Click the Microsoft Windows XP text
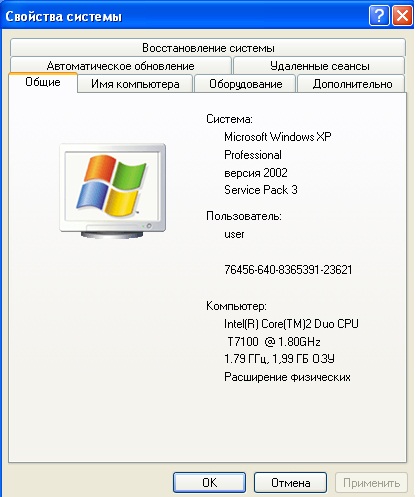The width and height of the screenshot is (416, 497). tap(278, 137)
